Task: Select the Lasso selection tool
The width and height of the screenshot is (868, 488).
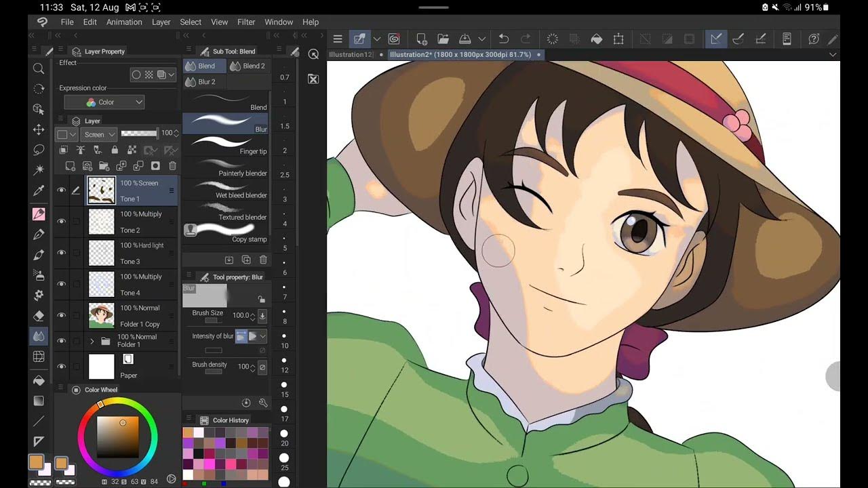Action: [x=39, y=150]
